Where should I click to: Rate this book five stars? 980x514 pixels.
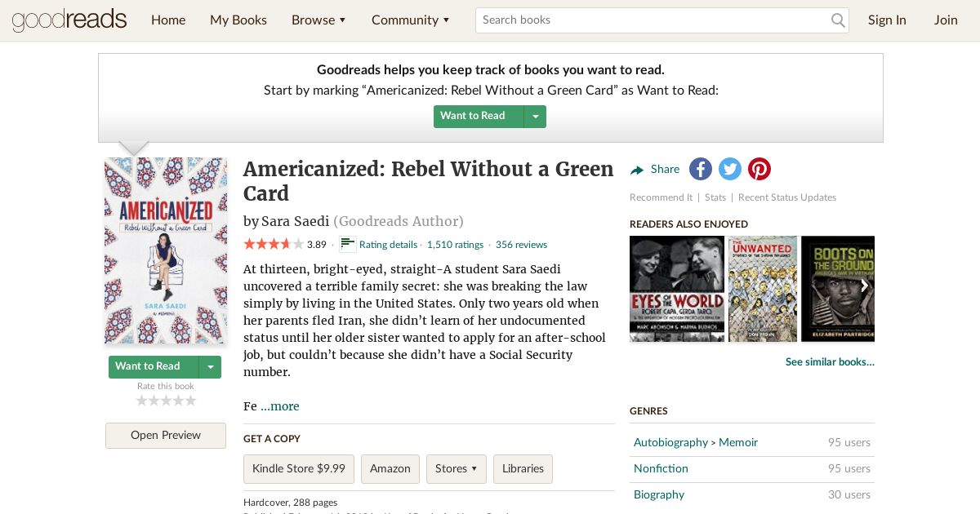191,401
